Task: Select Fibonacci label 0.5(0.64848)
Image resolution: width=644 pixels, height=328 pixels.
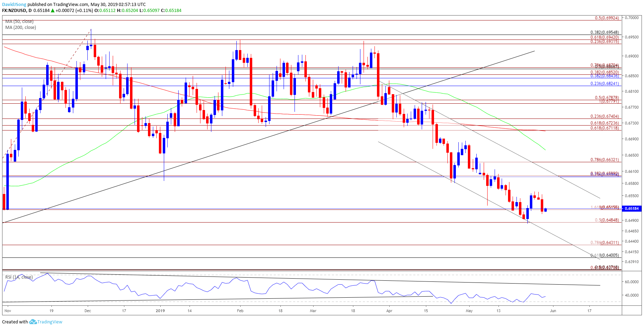Action: click(607, 220)
